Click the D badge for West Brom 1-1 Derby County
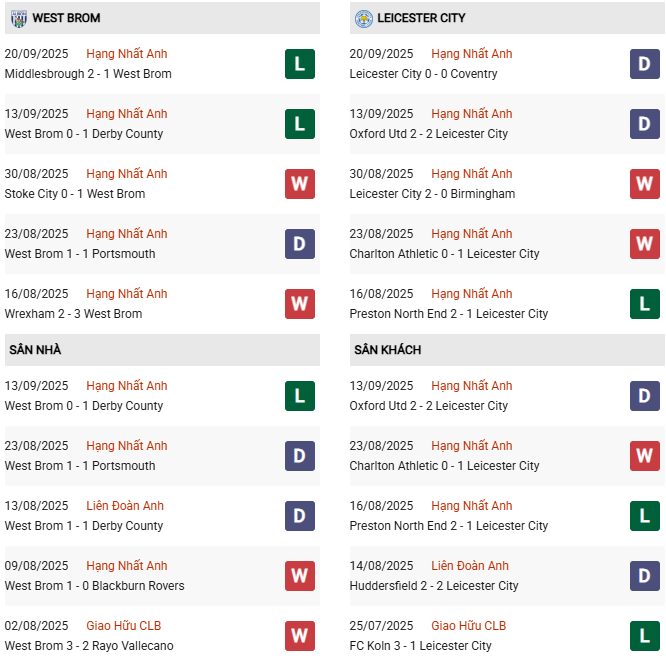Image resolution: width=666 pixels, height=658 pixels. click(x=300, y=516)
